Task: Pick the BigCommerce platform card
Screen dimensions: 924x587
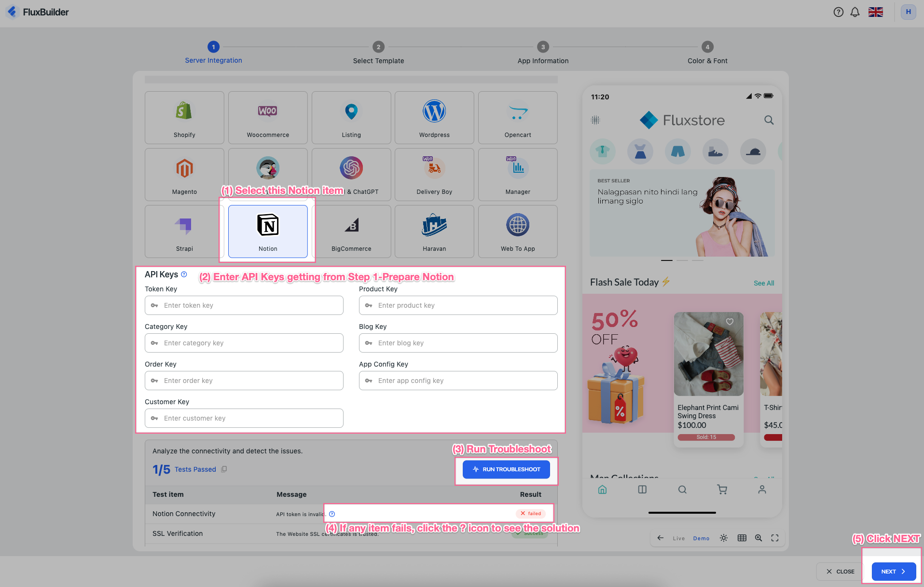Action: 351,232
